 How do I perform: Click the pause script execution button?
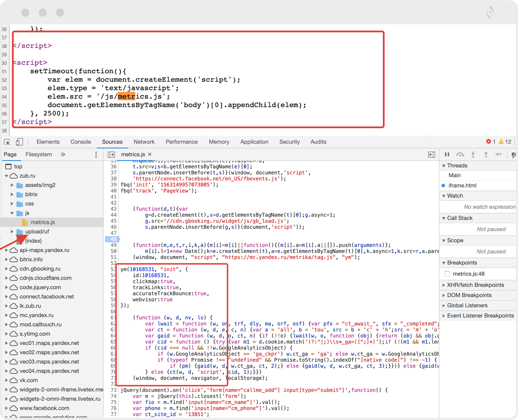coord(447,155)
